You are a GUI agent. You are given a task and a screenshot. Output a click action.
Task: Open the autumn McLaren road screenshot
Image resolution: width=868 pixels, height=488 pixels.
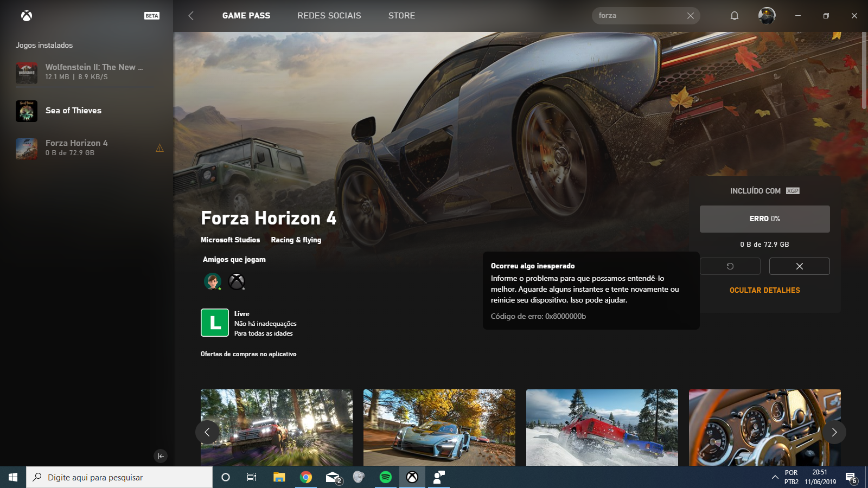(439, 427)
